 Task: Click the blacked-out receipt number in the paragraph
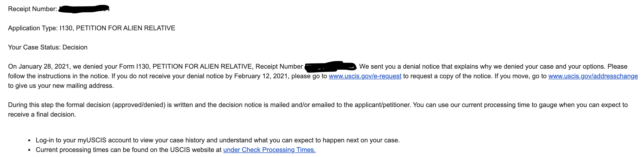click(x=330, y=66)
